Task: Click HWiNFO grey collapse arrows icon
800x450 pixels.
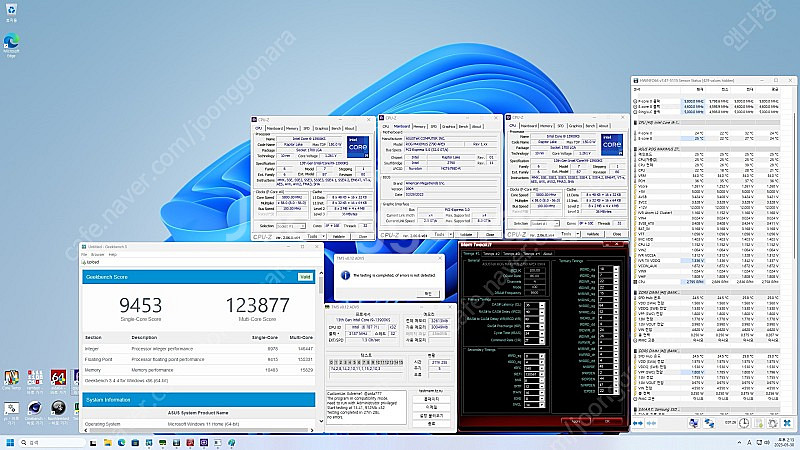Action: pyautogui.click(x=652, y=423)
